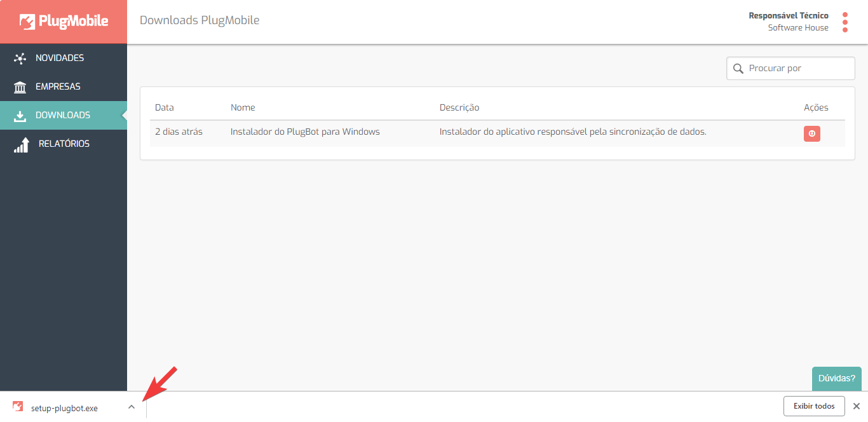Click the magnifier icon in search box
The image size is (868, 422).
[738, 68]
